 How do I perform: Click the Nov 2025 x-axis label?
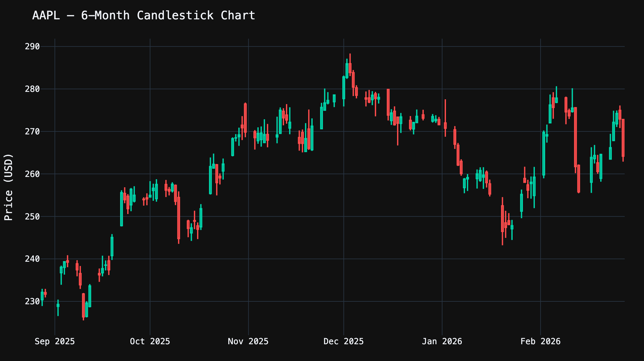pyautogui.click(x=248, y=341)
